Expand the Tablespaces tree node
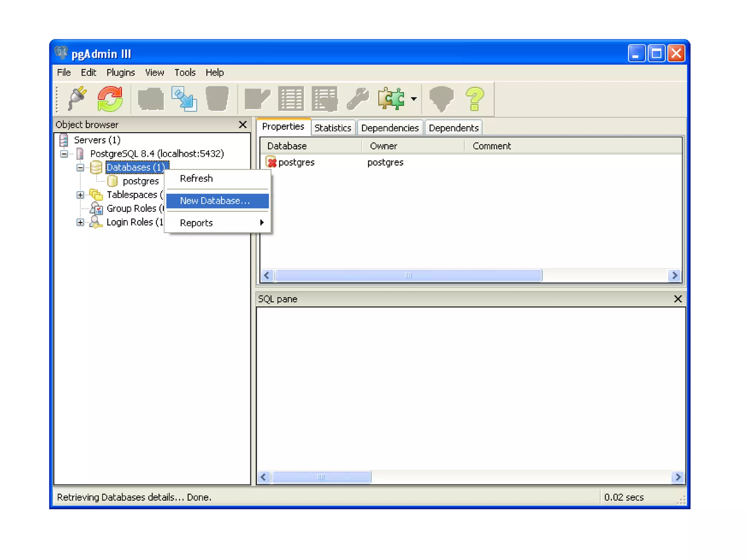The width and height of the screenshot is (747, 560). [x=80, y=195]
